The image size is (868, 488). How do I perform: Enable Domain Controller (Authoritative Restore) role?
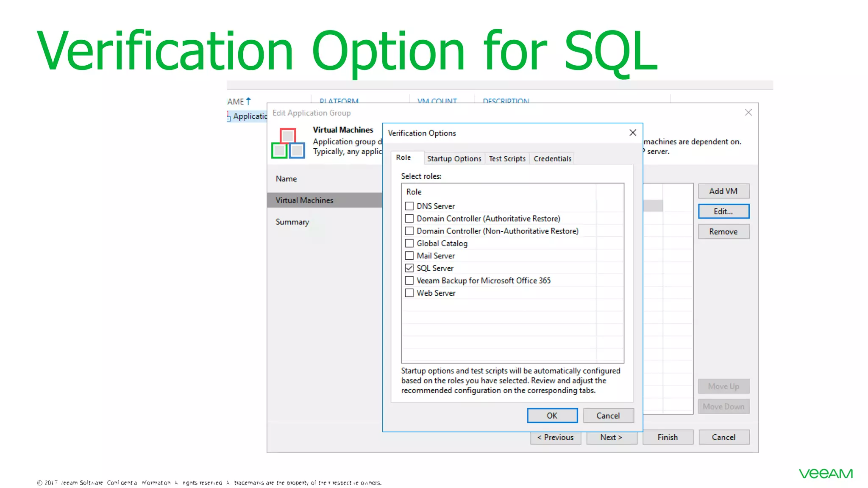pos(409,219)
